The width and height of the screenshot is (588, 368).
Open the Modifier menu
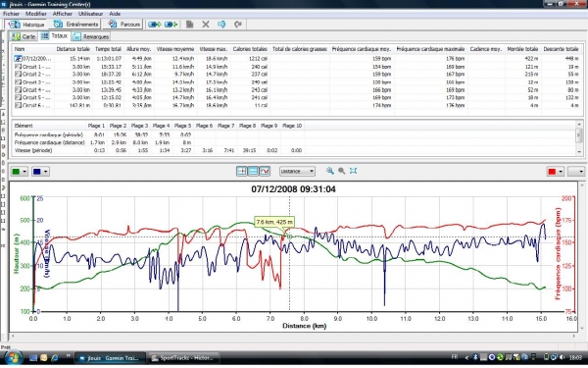click(36, 14)
